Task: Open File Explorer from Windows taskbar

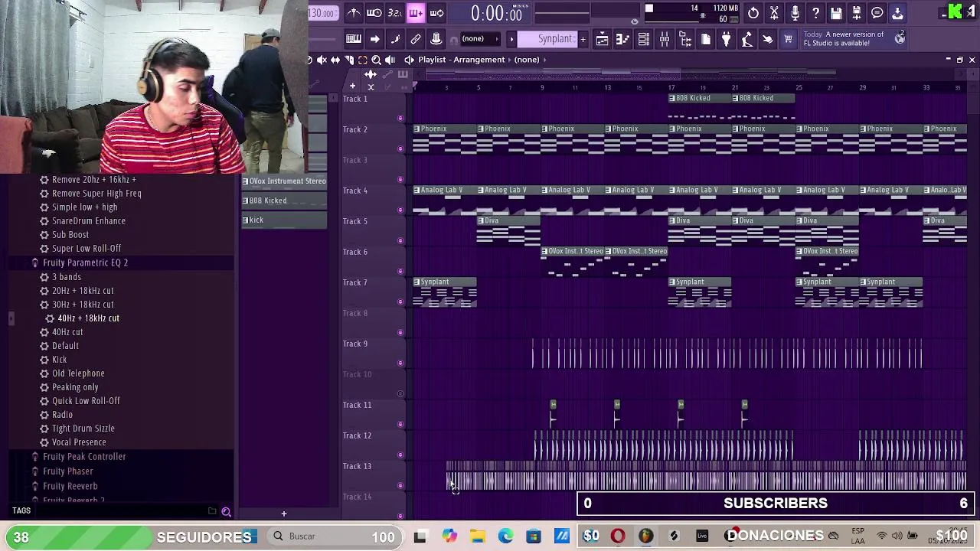Action: click(478, 536)
